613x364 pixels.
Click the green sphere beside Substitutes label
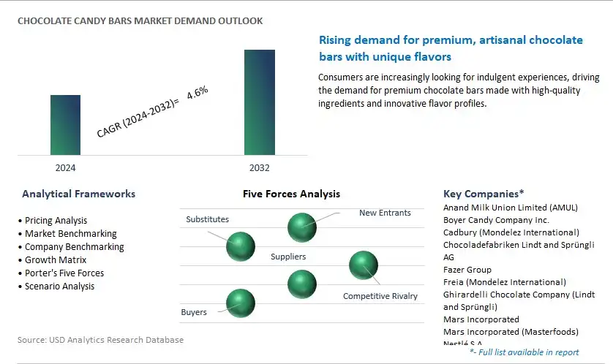(x=241, y=246)
